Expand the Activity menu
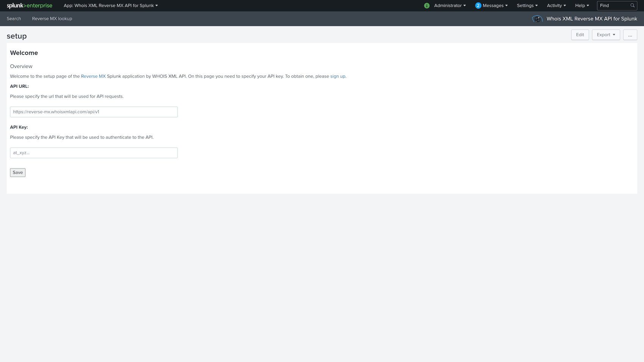Image resolution: width=644 pixels, height=362 pixels. coord(556,6)
